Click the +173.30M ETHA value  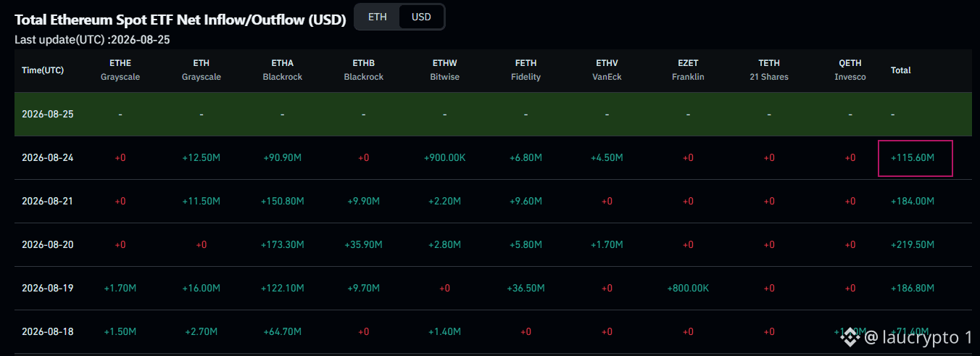click(x=283, y=245)
